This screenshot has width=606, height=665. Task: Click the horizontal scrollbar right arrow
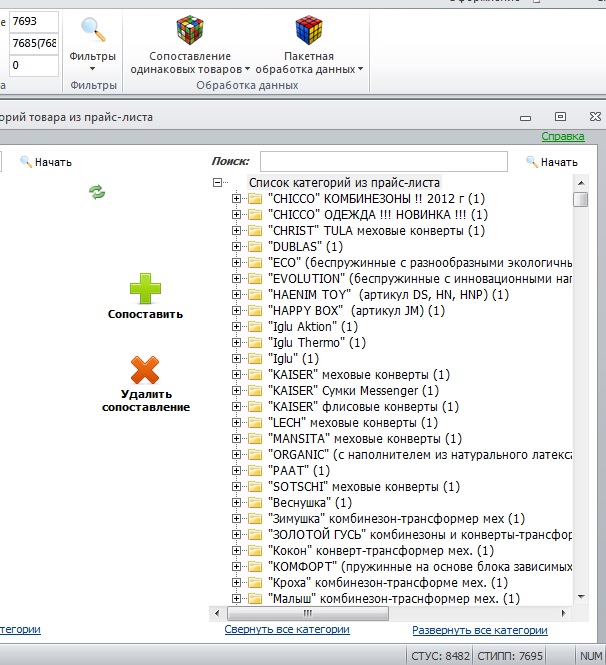(x=564, y=613)
